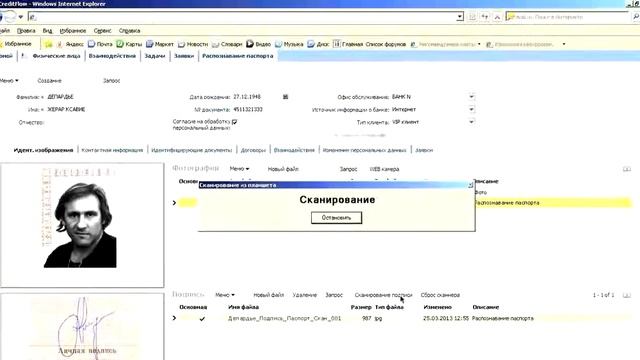Expand the Офис обслуживания dropdown
Screen dimensions: 640x360
[x=471, y=97]
